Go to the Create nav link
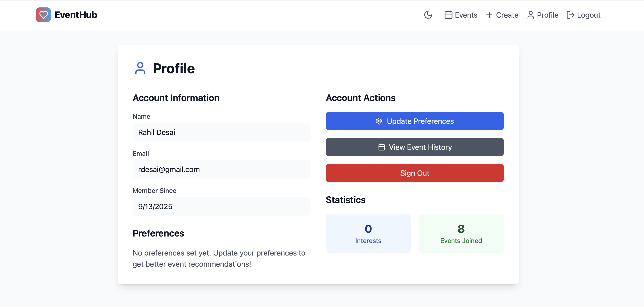Viewport: 644px width, 307px height. coord(507,15)
